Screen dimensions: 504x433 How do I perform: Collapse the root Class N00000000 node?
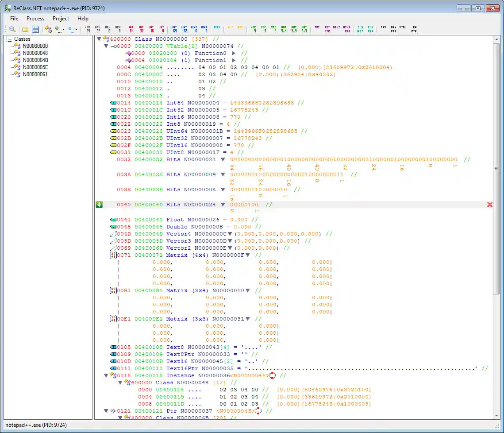coord(99,39)
